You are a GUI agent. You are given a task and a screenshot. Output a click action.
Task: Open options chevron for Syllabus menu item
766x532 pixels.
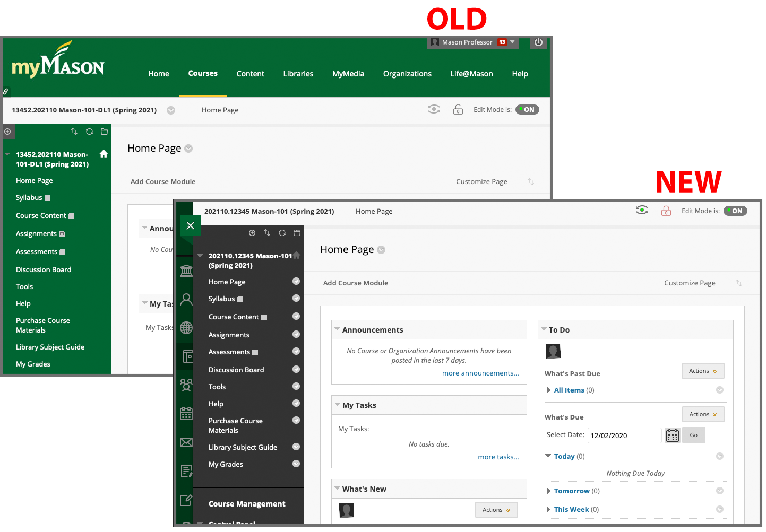coord(296,298)
